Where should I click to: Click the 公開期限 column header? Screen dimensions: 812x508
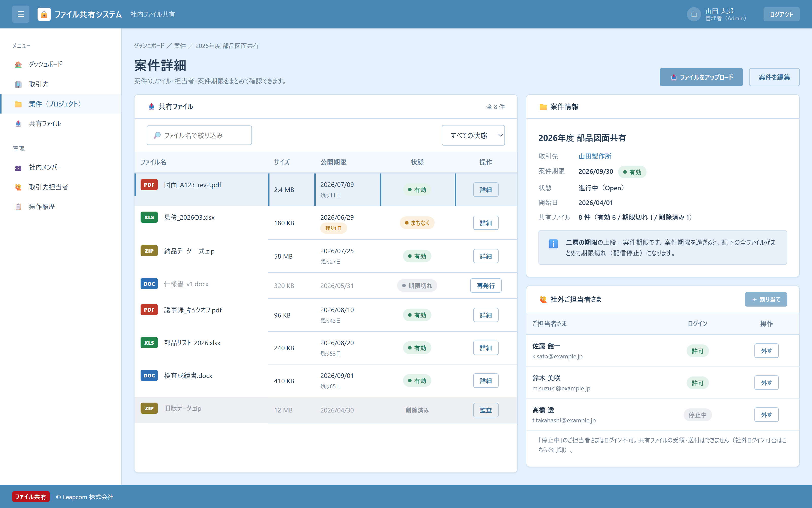click(333, 162)
